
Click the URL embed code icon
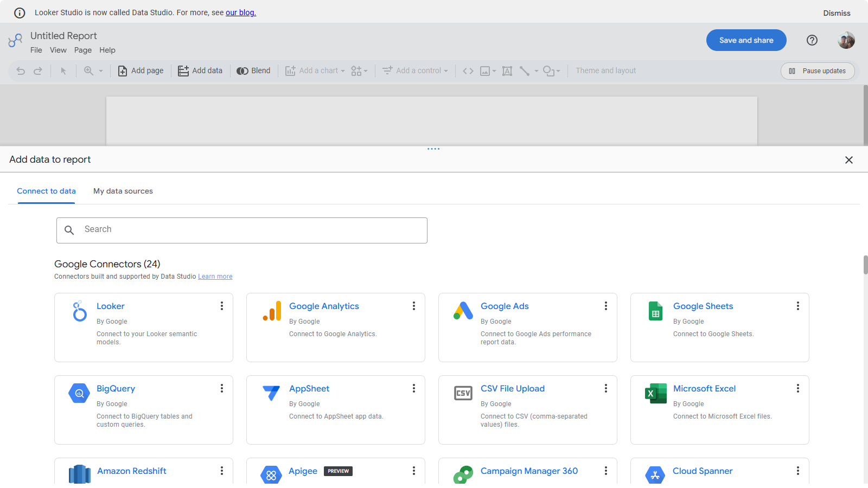coord(468,71)
